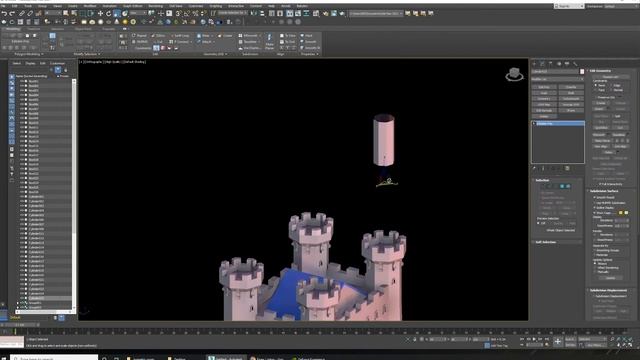The height and width of the screenshot is (360, 640).
Task: Click Pin Stack icon below modifier stack
Action: [534, 168]
